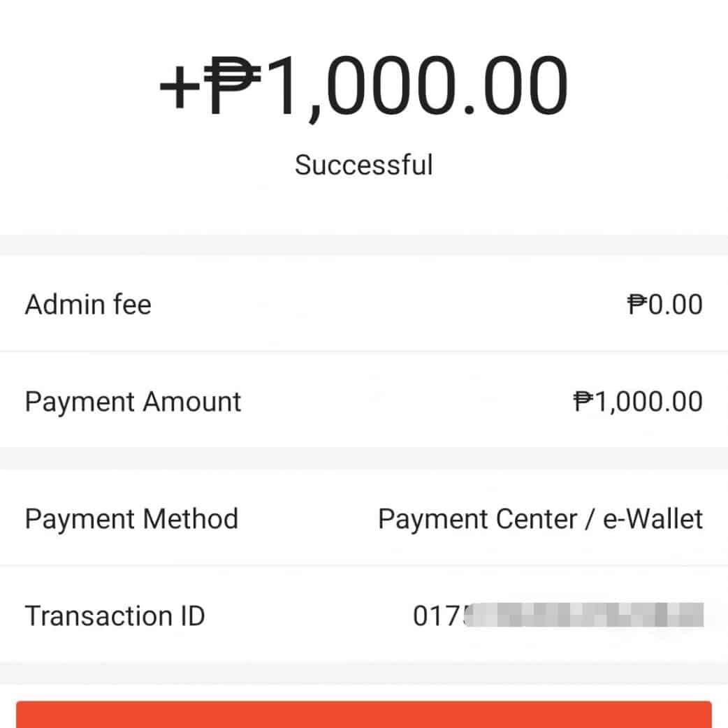This screenshot has height=728, width=728.
Task: Tap the Transaction ID label
Action: tap(115, 616)
